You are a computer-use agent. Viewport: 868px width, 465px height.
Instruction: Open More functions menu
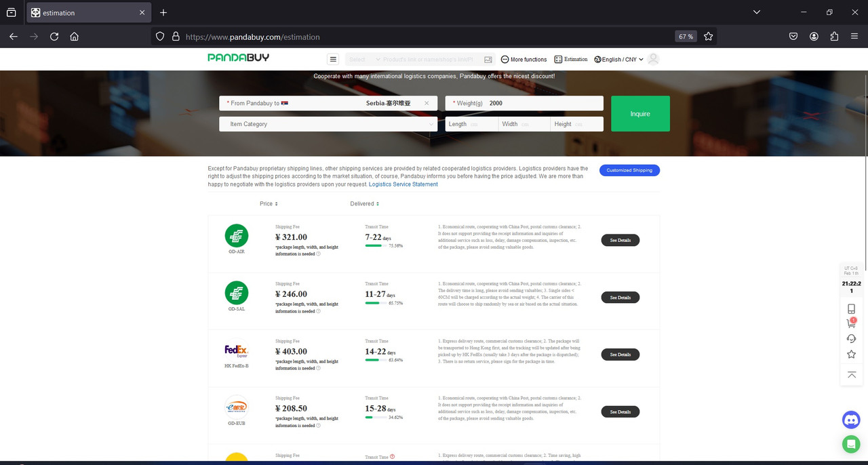point(524,60)
